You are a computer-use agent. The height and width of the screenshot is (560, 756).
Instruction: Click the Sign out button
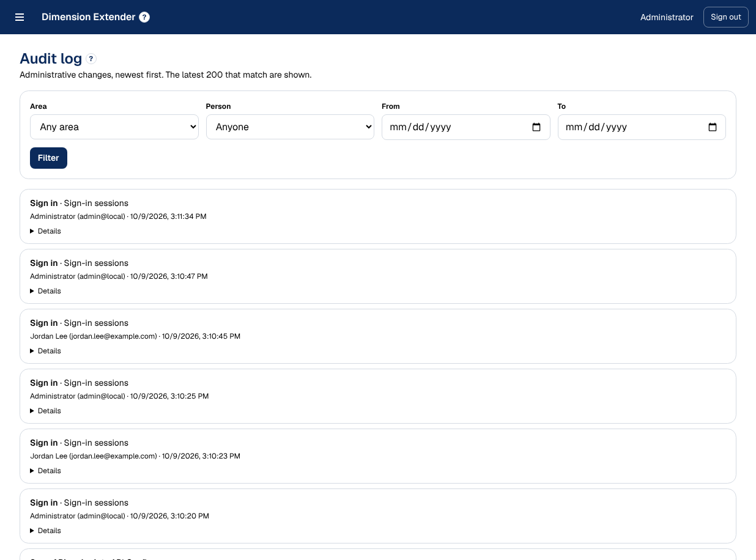[726, 17]
